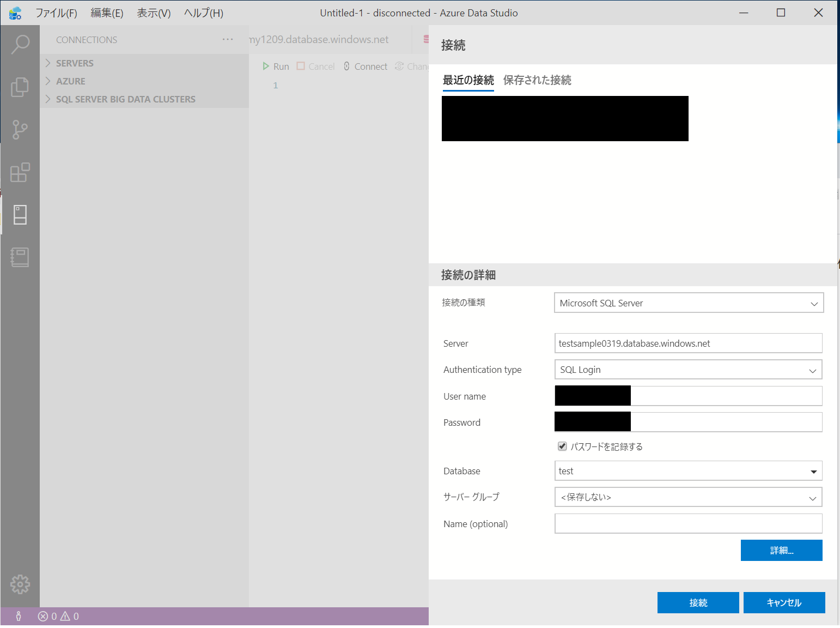
Task: Switch to the 保存された接続 tab
Action: pyautogui.click(x=537, y=81)
